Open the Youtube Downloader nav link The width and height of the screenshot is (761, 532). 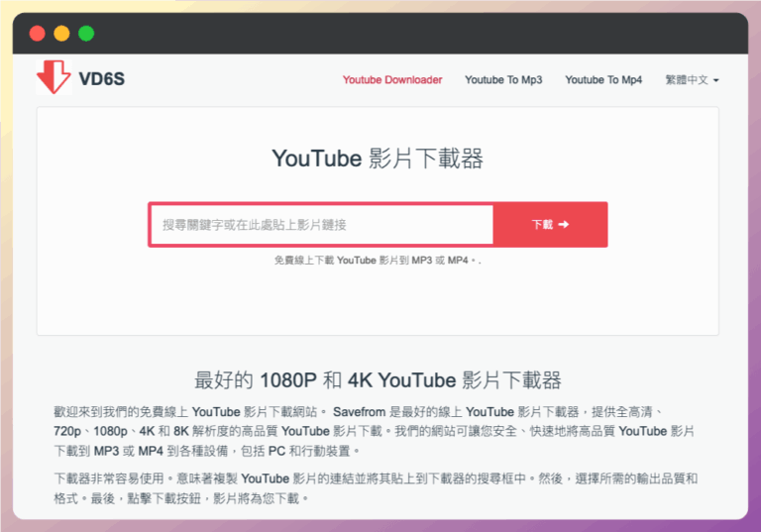[x=392, y=79]
